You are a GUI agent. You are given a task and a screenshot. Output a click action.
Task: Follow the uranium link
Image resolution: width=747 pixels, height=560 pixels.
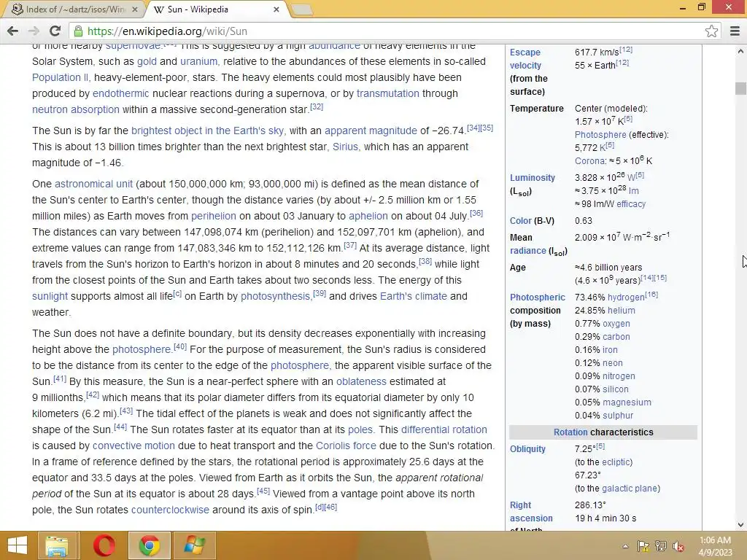[200, 61]
